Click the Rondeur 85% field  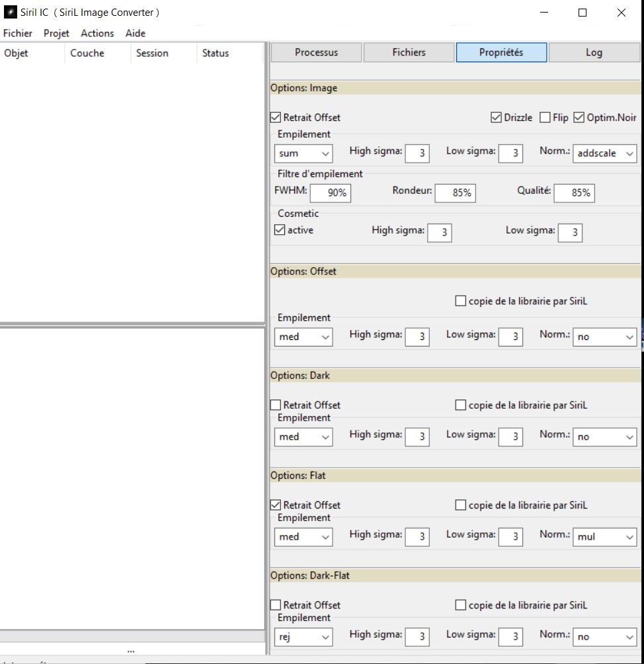(455, 193)
